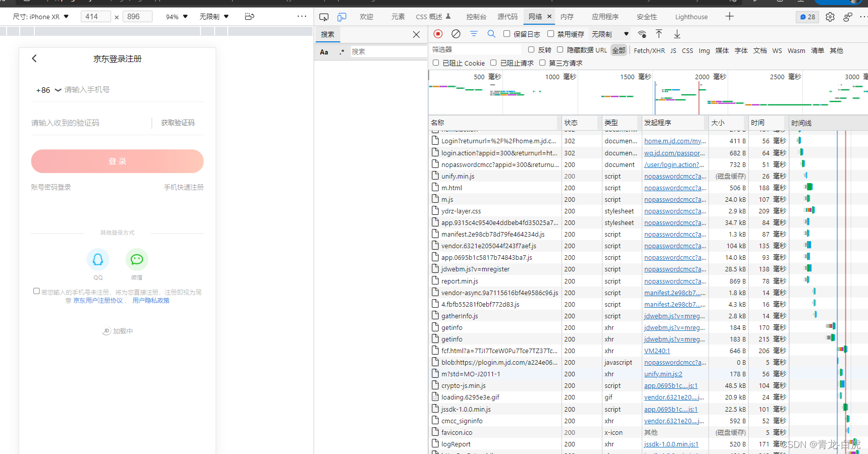Image resolution: width=868 pixels, height=454 pixels.
Task: Enable the preserve log checkbox
Action: pyautogui.click(x=507, y=34)
